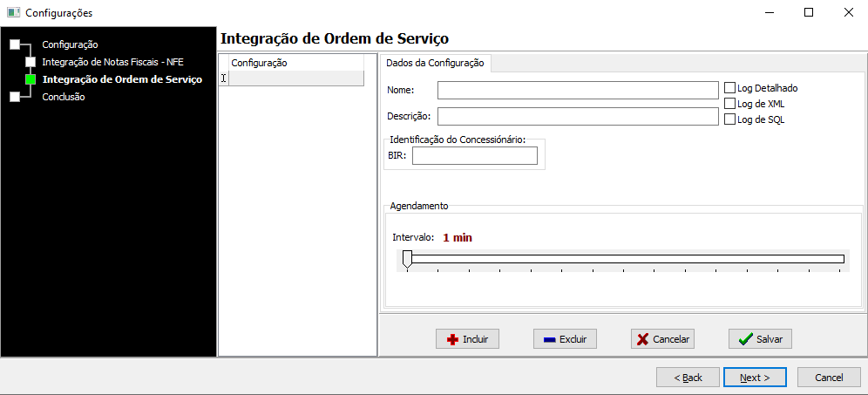Select the green Integração de Ordem de Serviço step marker
This screenshot has height=395, width=868.
point(31,79)
